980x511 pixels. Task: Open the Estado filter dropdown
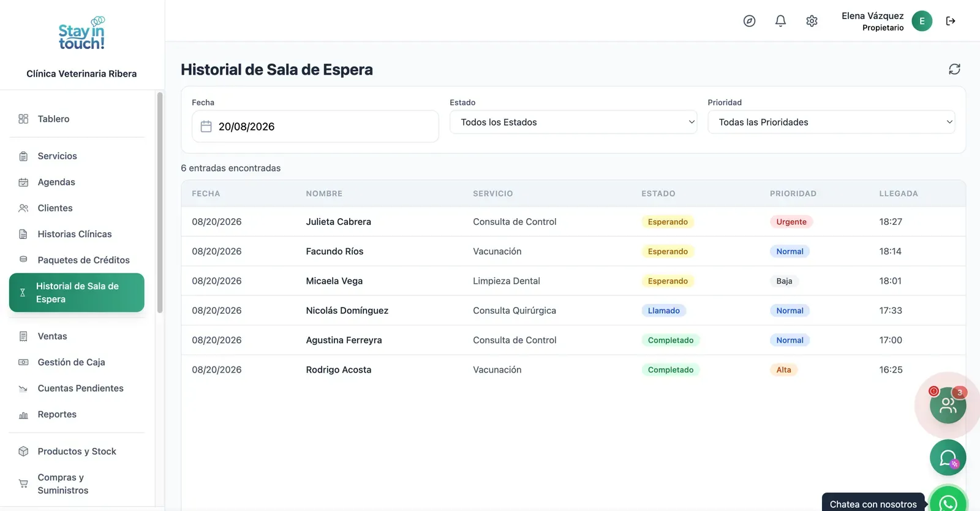tap(573, 123)
